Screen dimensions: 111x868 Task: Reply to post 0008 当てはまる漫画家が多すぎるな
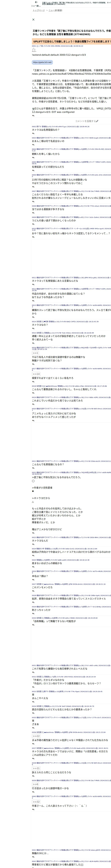33,213
